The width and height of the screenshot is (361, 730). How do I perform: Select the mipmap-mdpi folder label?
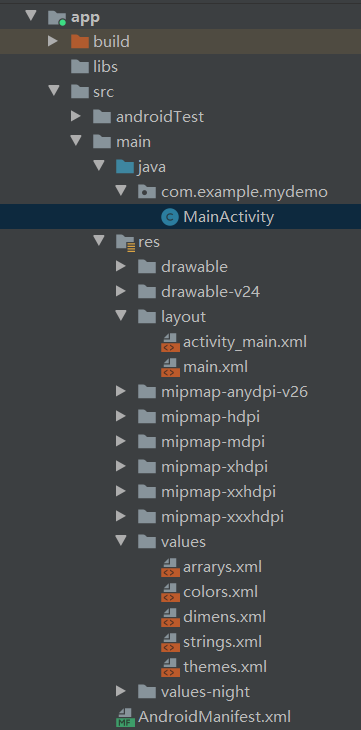point(213,442)
